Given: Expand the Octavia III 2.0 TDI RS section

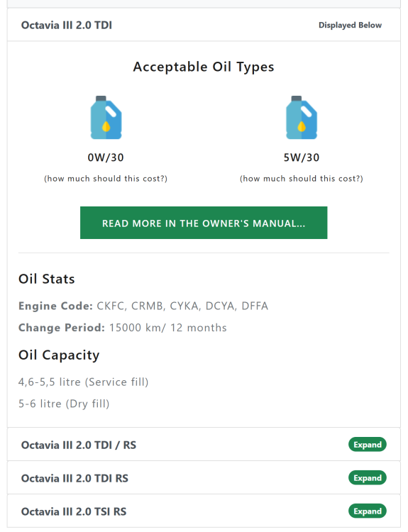Looking at the screenshot, I should coord(368,477).
